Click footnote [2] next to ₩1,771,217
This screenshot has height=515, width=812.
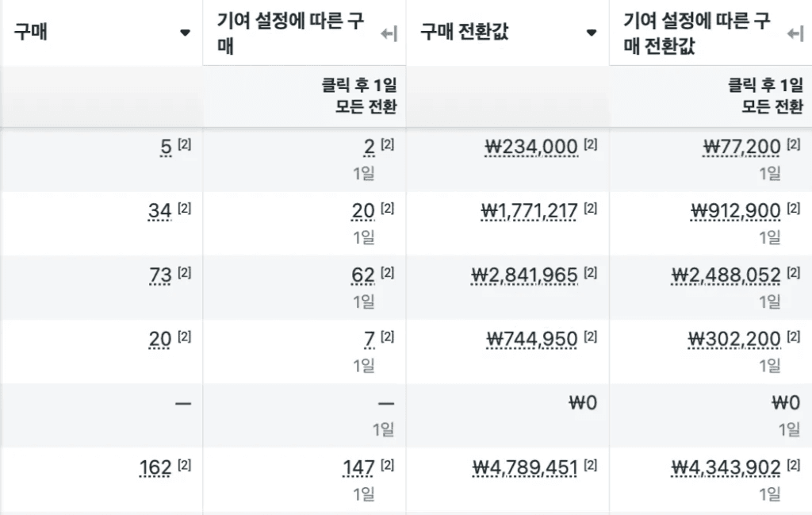coord(591,209)
